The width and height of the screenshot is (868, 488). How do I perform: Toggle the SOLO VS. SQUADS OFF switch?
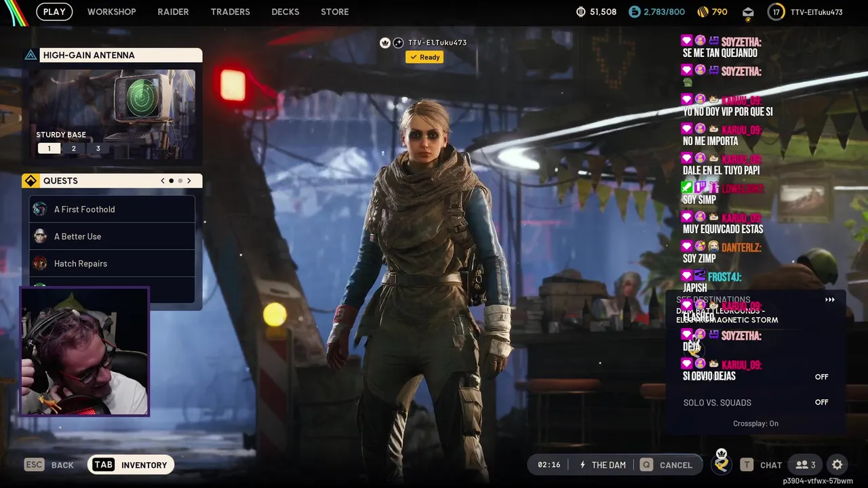[821, 402]
